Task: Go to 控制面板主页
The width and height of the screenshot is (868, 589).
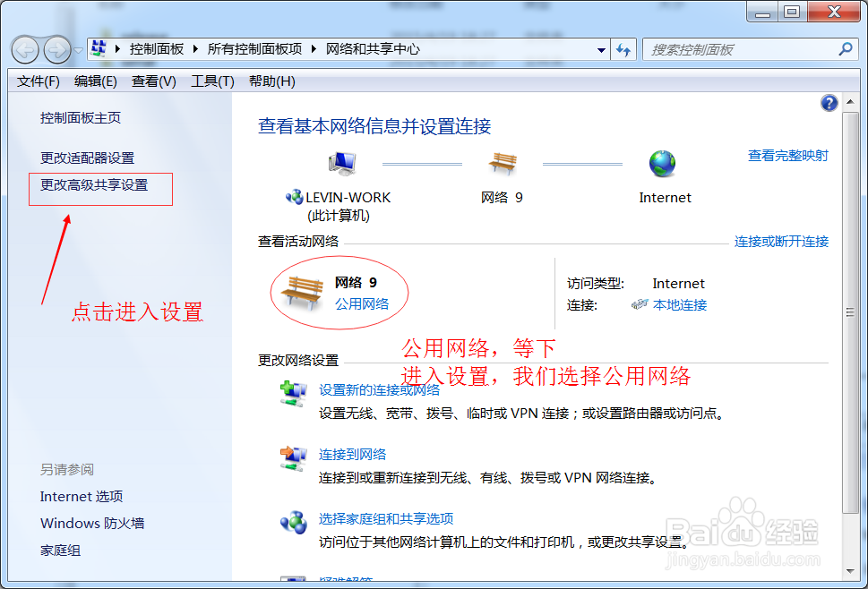Action: [x=81, y=118]
